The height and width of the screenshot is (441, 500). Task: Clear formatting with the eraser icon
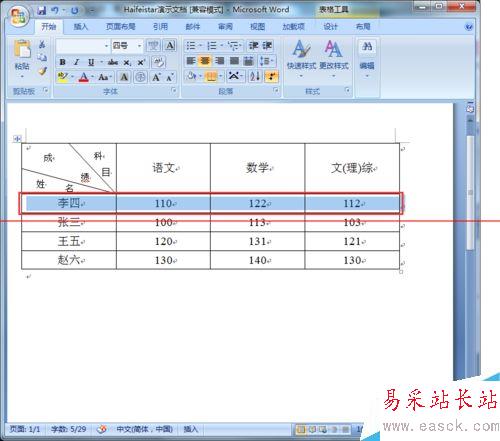[159, 62]
